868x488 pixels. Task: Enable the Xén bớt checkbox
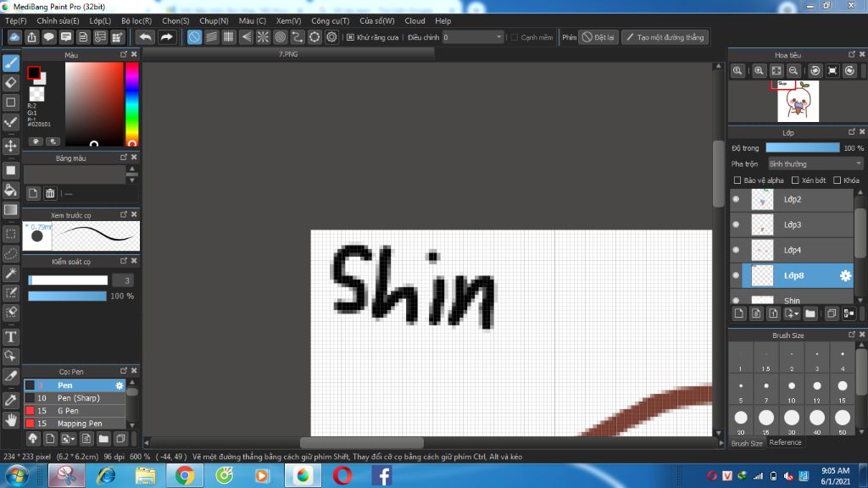795,180
